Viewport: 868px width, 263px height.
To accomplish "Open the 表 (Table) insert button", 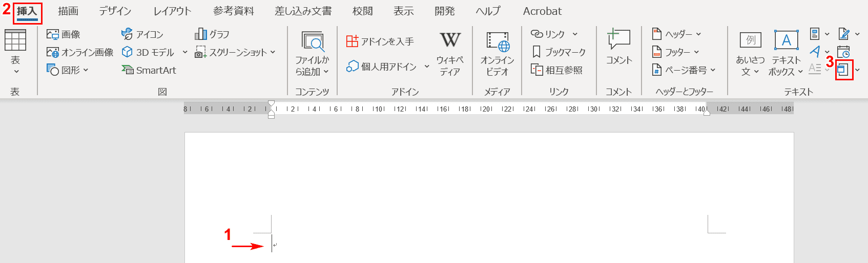I will (15, 51).
